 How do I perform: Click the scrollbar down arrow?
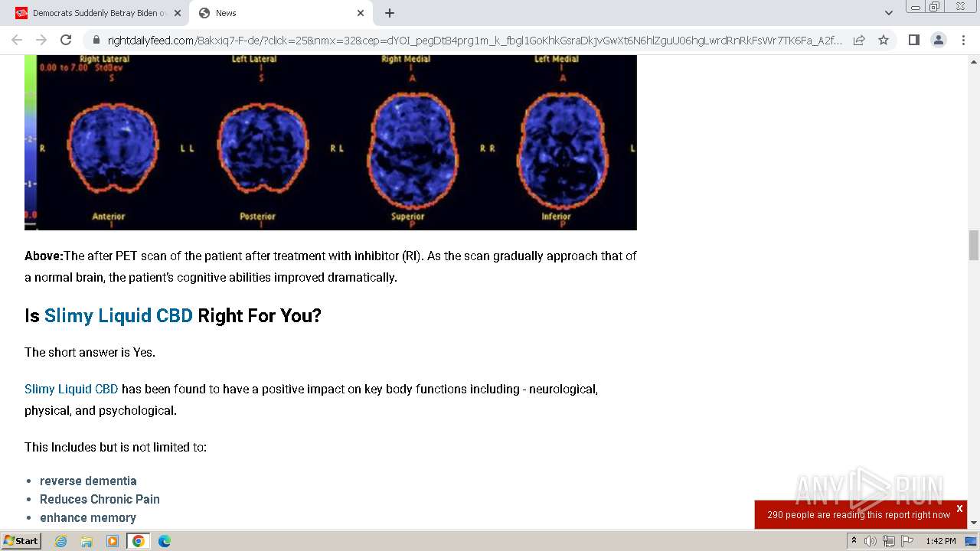coord(974,523)
